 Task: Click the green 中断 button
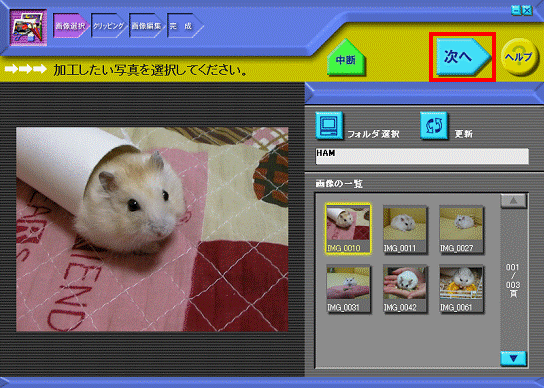(346, 58)
